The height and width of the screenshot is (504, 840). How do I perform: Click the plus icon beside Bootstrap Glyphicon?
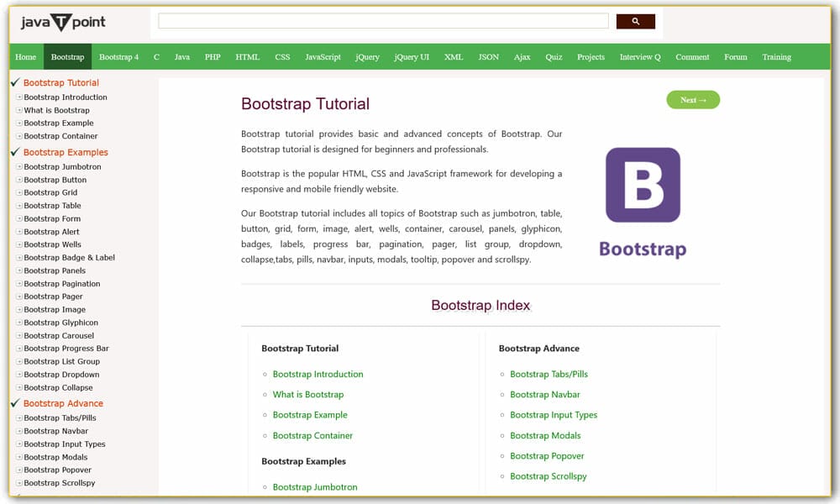(x=21, y=322)
